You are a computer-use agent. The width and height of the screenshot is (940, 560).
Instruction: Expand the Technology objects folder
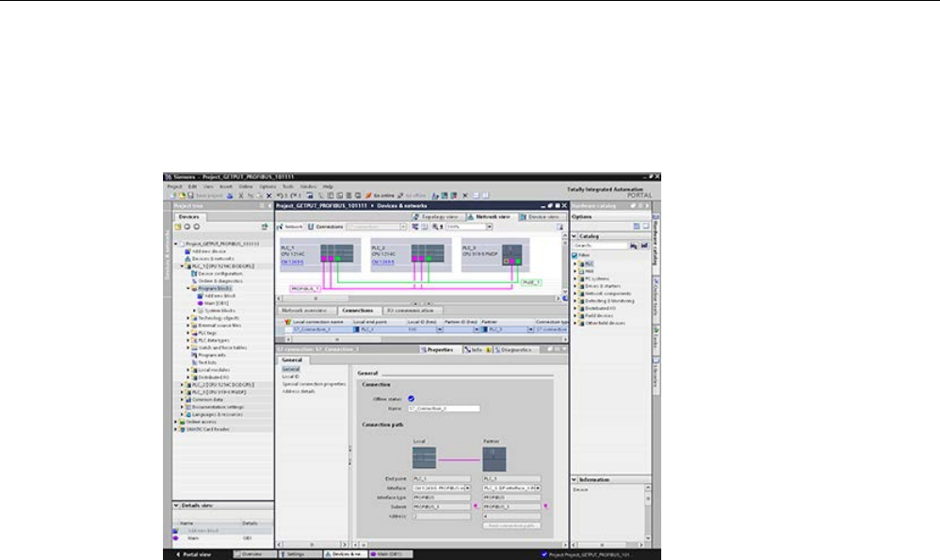(x=188, y=318)
